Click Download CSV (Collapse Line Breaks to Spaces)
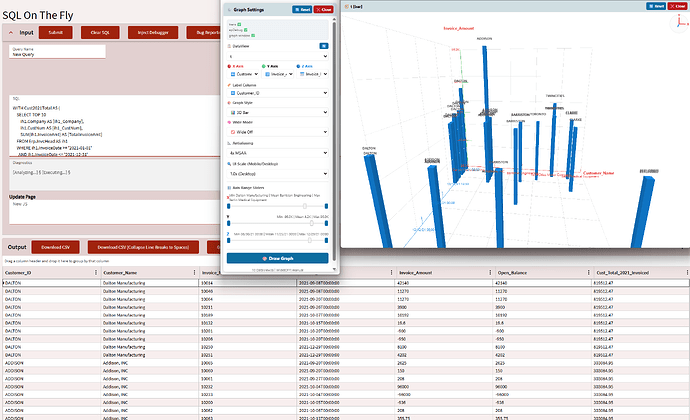690x420 pixels. [143, 247]
